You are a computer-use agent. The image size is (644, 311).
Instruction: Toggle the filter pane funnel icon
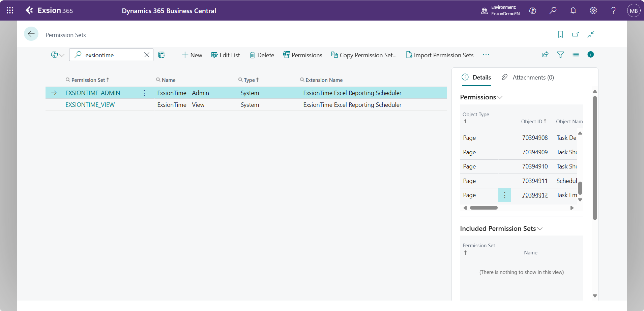(560, 55)
